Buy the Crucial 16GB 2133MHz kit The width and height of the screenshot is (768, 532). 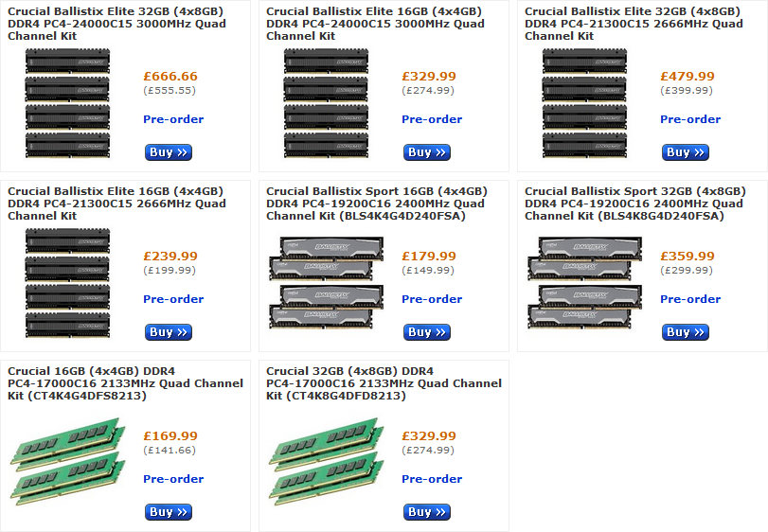click(169, 512)
